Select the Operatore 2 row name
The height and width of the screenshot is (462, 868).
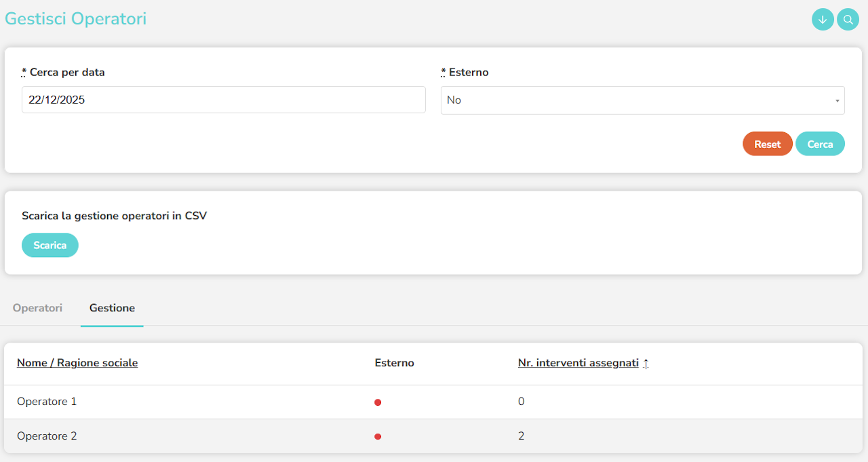coord(47,436)
